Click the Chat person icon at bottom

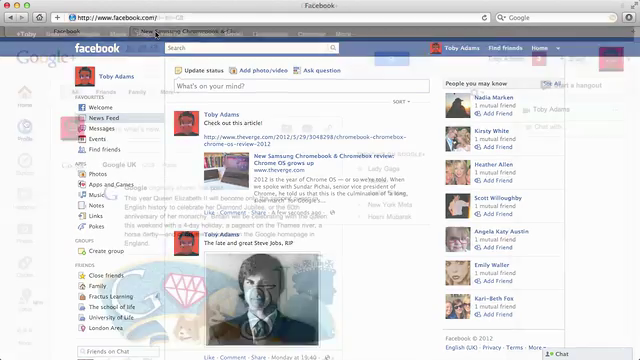(x=549, y=354)
